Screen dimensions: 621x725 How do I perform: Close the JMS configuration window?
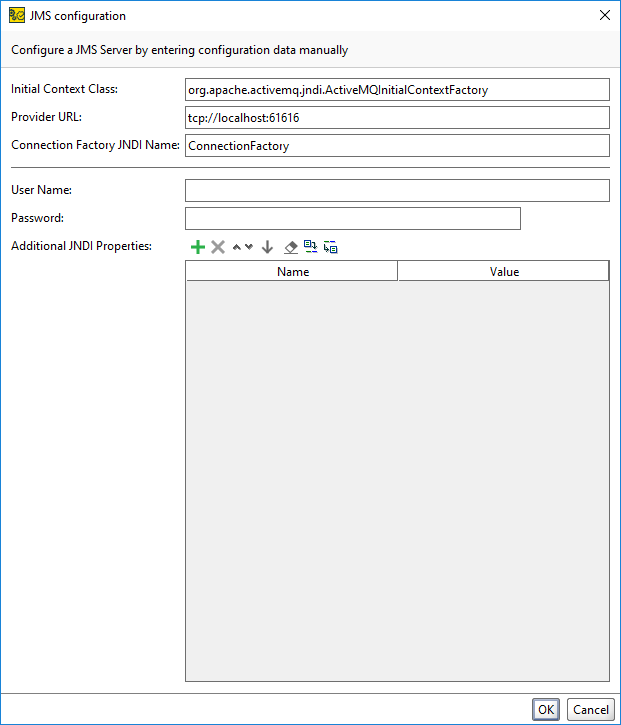(x=604, y=15)
